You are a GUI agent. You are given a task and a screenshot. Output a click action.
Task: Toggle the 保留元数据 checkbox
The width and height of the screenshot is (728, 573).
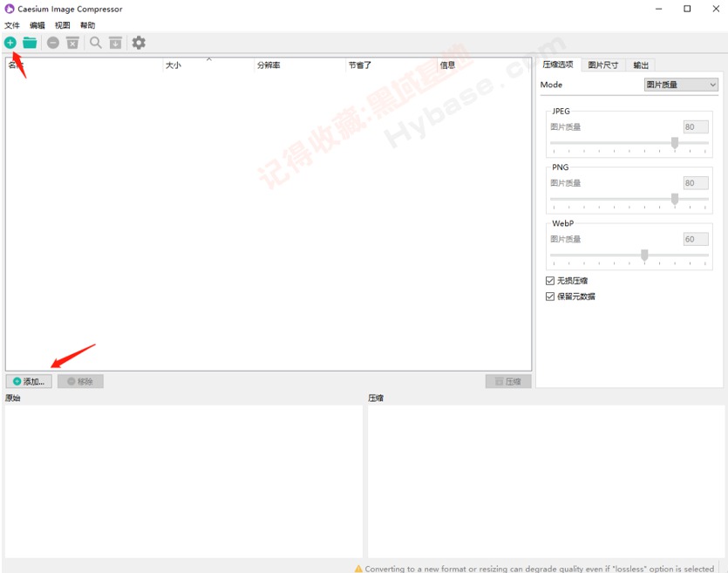(x=550, y=297)
